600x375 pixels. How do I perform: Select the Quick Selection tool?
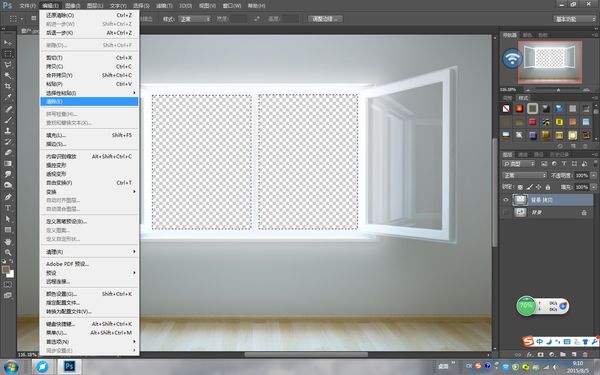pyautogui.click(x=8, y=75)
